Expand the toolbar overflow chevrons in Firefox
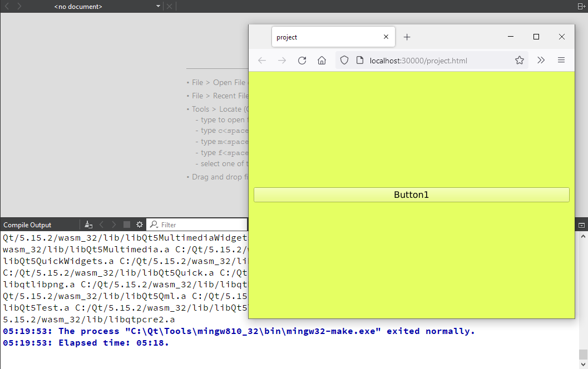Image resolution: width=588 pixels, height=369 pixels. [x=541, y=60]
